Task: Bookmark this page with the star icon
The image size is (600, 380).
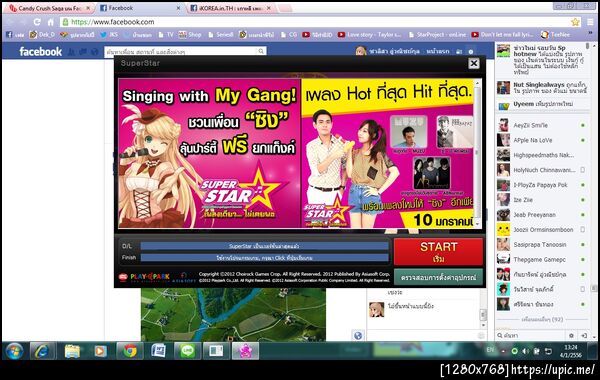Action: pos(575,22)
